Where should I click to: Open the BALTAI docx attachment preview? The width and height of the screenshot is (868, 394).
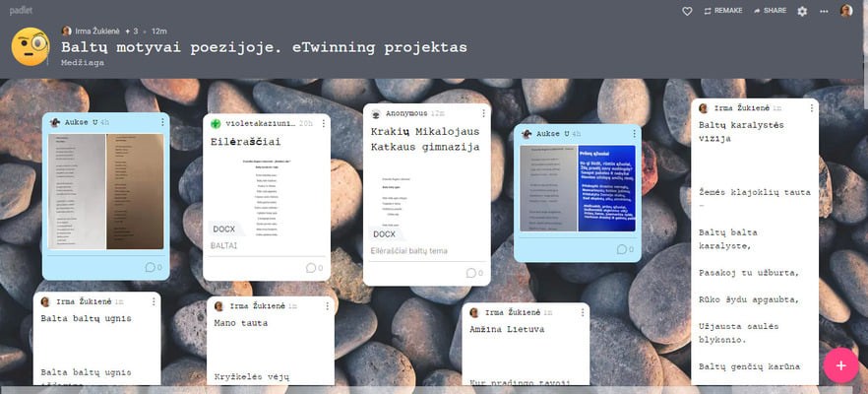tap(267, 196)
